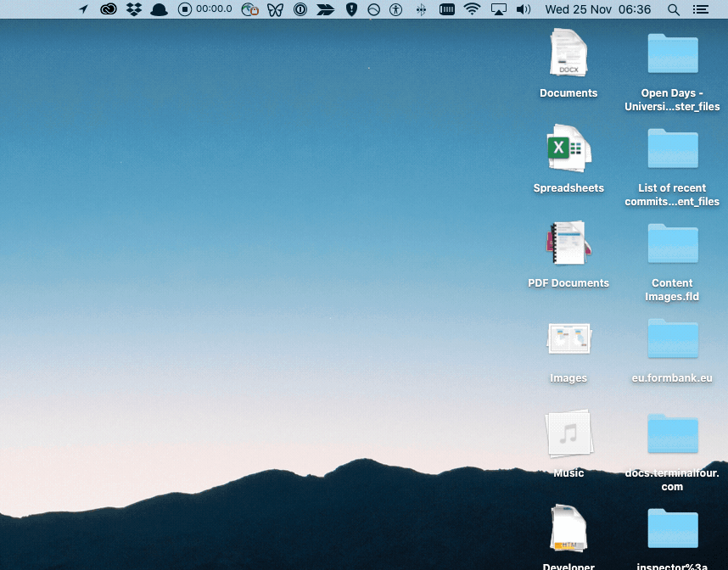Click the Bluetooth icon in the menu bar
Viewport: 728px width, 570px height.
click(x=422, y=9)
